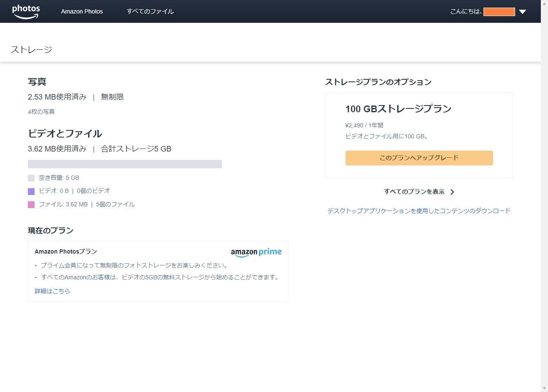Click the storage usage bar
The width and height of the screenshot is (548, 392).
(x=125, y=164)
